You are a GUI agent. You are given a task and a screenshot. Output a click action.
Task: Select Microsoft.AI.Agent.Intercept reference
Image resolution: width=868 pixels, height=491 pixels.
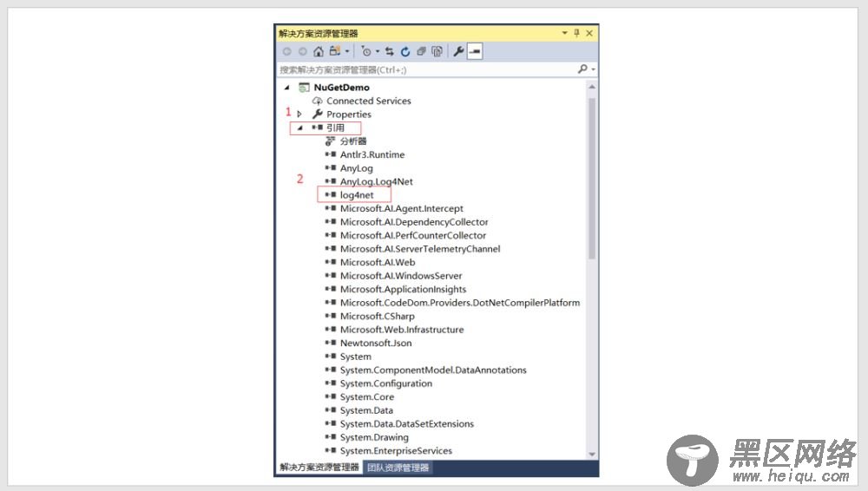click(401, 209)
